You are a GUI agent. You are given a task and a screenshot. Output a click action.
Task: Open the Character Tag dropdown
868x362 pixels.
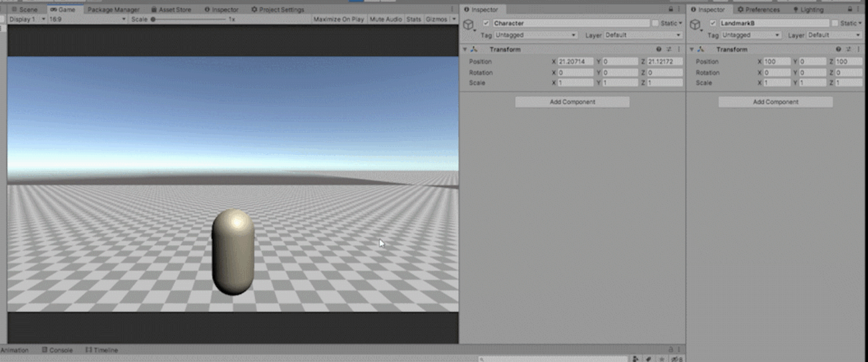[535, 35]
